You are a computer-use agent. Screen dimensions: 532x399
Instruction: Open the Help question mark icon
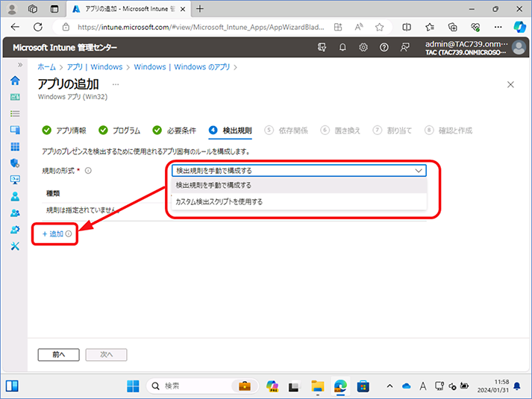pos(384,48)
